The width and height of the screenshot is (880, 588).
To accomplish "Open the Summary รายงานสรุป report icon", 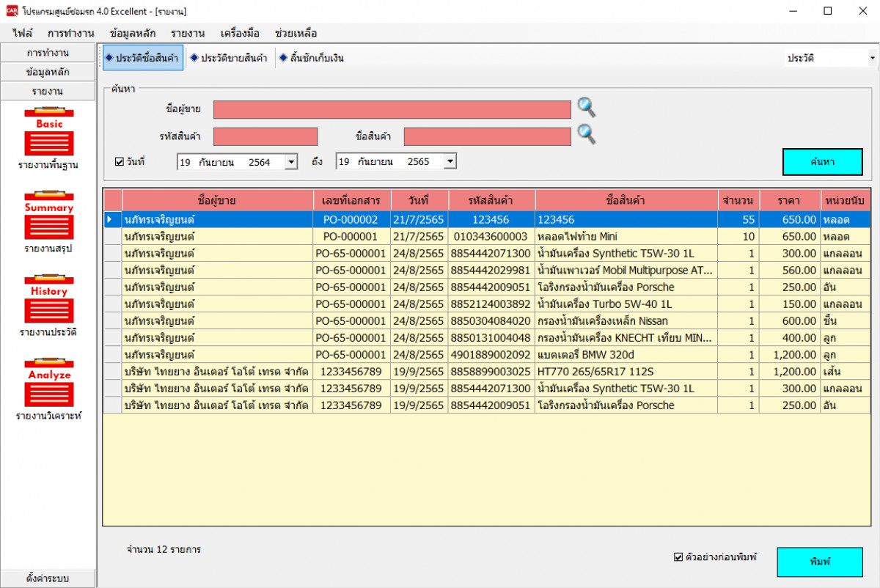I will pyautogui.click(x=48, y=218).
